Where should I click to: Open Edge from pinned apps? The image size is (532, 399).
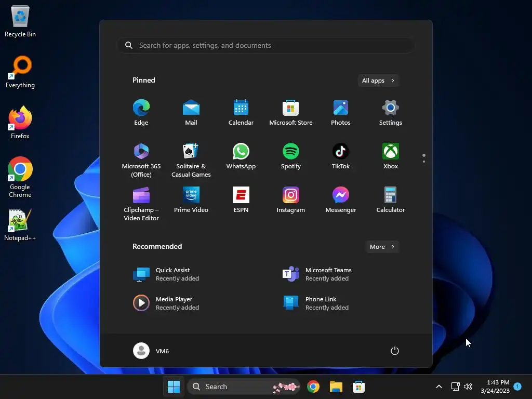pyautogui.click(x=141, y=113)
